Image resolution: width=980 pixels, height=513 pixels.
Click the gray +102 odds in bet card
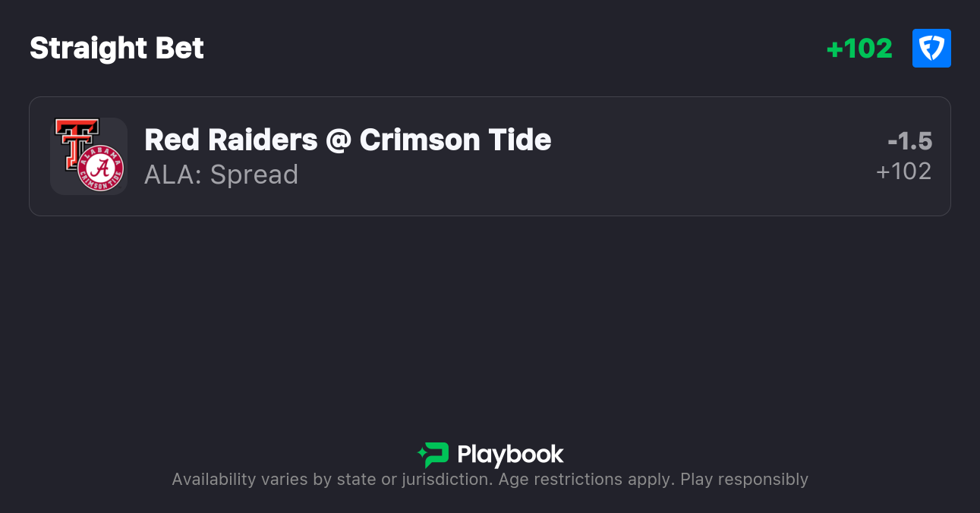pyautogui.click(x=903, y=172)
